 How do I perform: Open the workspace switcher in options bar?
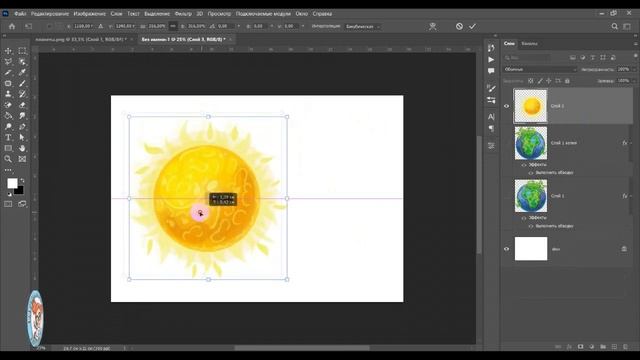pyautogui.click(x=627, y=26)
